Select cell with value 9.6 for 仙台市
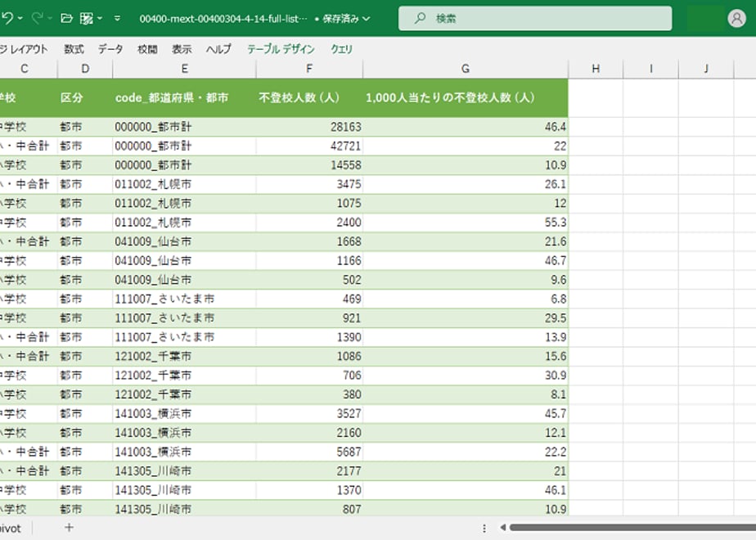756x540 pixels. click(466, 280)
